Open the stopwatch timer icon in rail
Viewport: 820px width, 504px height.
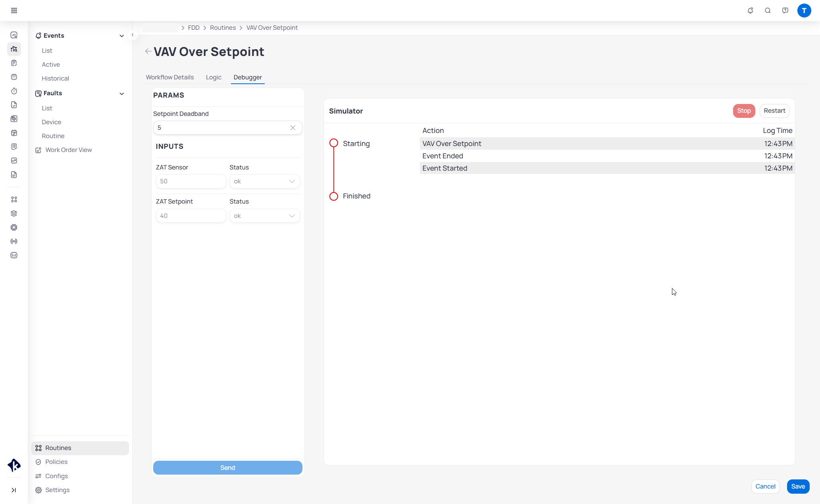click(x=14, y=91)
